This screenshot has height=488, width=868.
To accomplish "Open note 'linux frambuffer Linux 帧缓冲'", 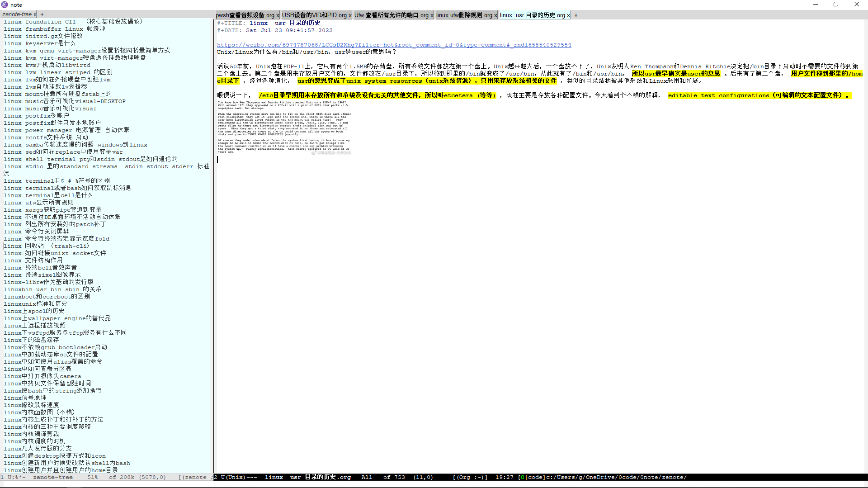I will pyautogui.click(x=54, y=29).
